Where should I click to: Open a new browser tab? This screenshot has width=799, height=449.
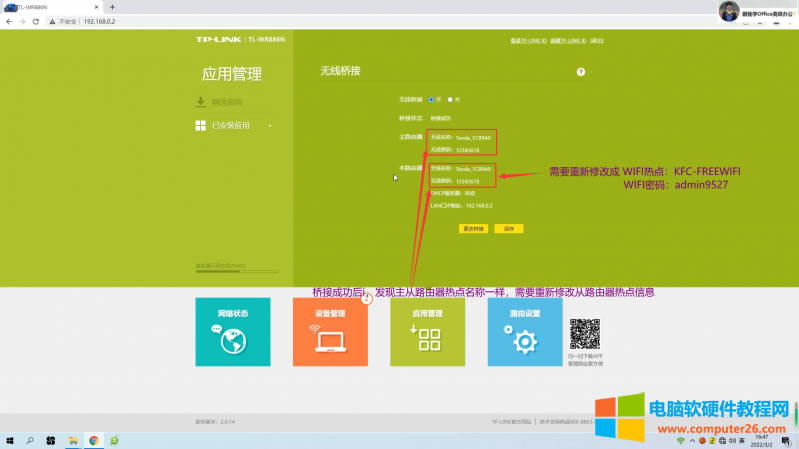112,6
